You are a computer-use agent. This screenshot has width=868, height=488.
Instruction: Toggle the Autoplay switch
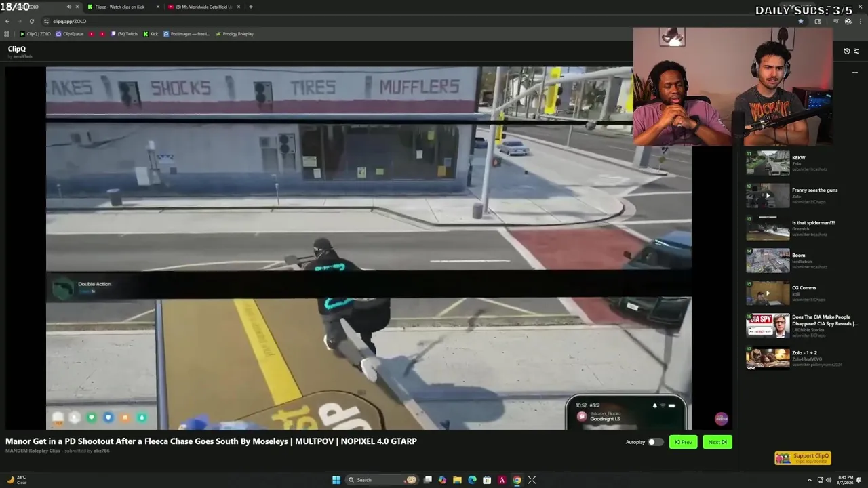click(x=654, y=442)
